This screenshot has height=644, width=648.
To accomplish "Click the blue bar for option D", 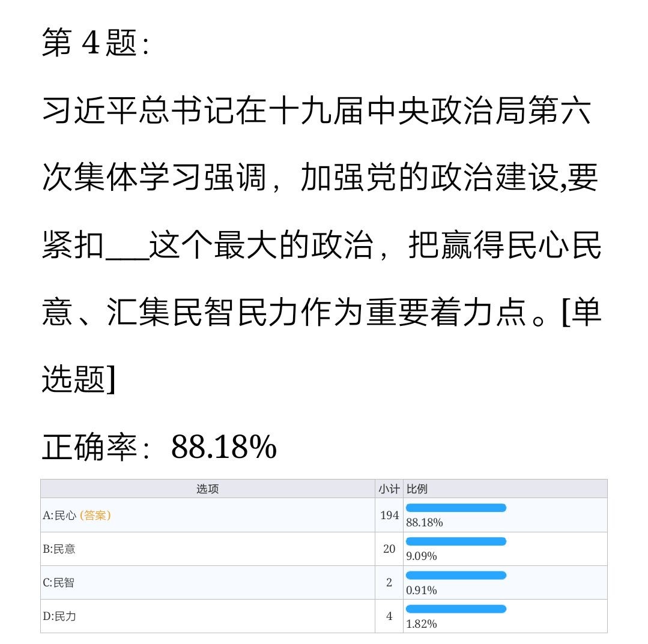I will (456, 609).
